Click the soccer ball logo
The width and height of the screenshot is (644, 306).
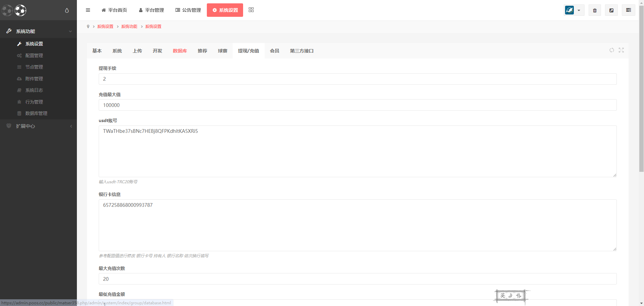click(20, 10)
